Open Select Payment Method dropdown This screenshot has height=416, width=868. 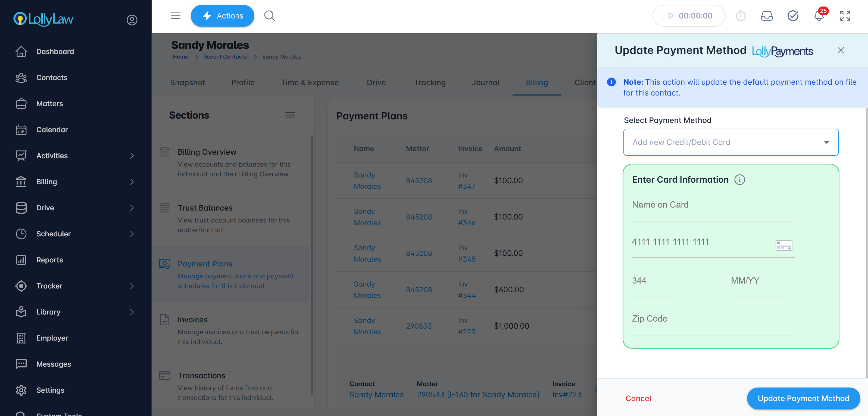(x=730, y=142)
